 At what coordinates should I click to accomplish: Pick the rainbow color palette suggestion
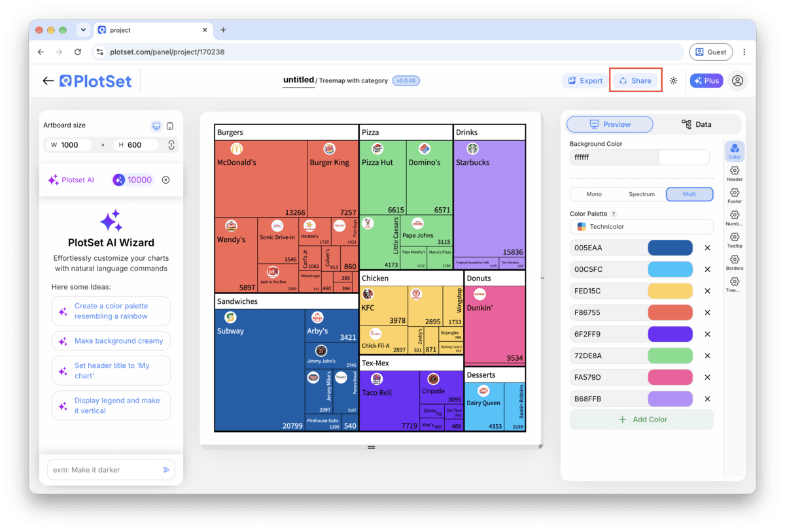click(x=111, y=311)
